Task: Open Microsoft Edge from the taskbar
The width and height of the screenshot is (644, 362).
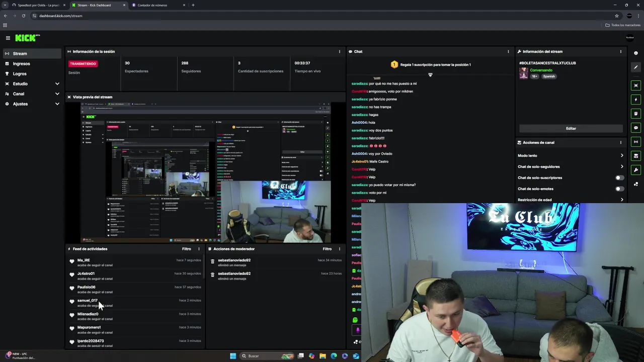Action: click(334, 356)
